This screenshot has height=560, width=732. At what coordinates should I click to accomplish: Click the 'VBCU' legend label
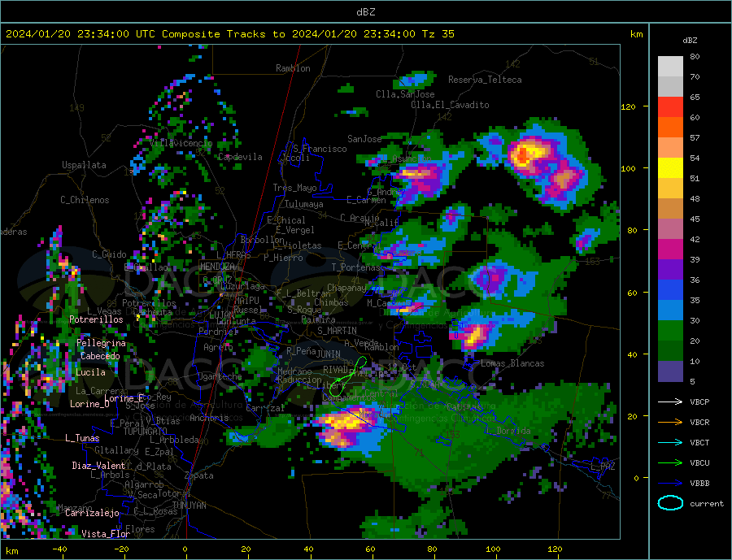click(699, 463)
